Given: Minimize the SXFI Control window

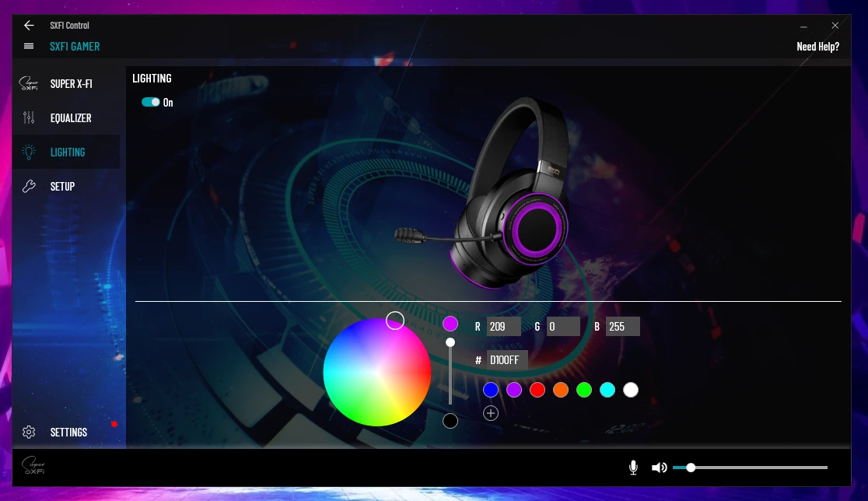Looking at the screenshot, I should pos(803,26).
